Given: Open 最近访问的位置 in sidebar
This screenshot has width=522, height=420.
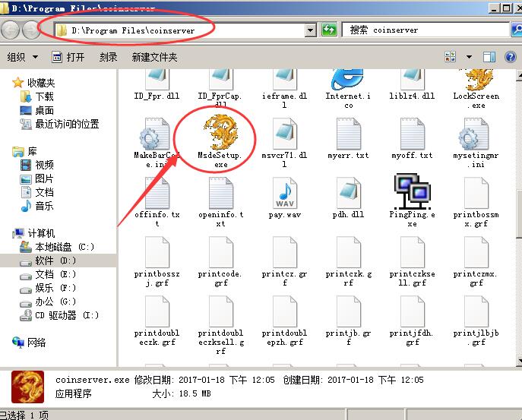Looking at the screenshot, I should [59, 124].
